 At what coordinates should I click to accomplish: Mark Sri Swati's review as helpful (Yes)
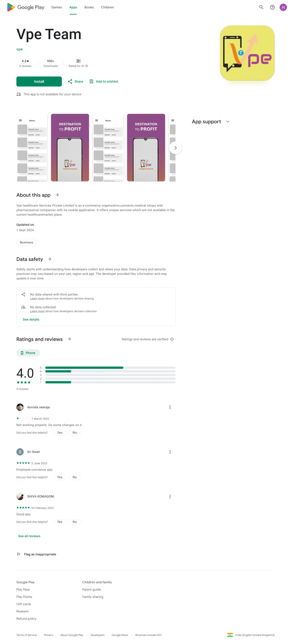coord(60,477)
